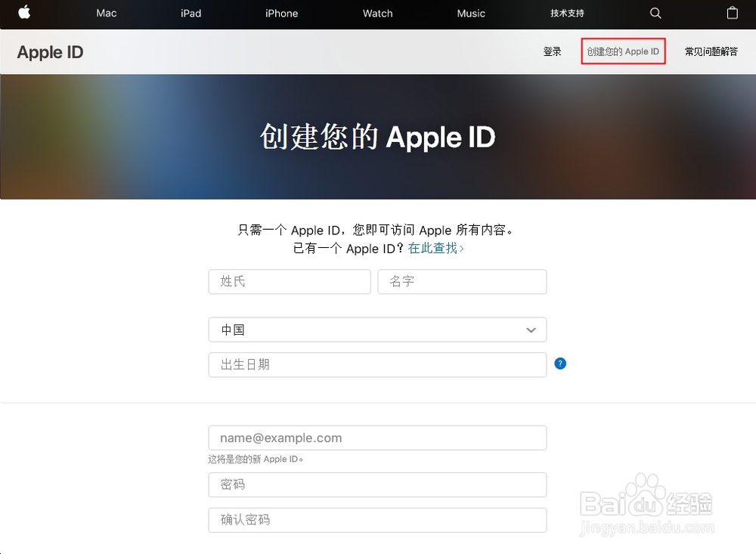This screenshot has width=756, height=554.
Task: Focus the 确认密码 input field
Action: point(377,520)
